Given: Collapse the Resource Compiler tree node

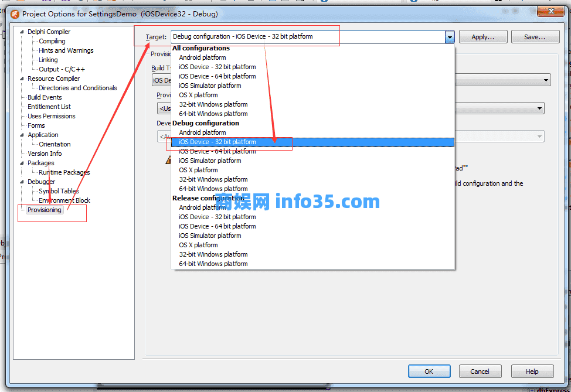Looking at the screenshot, I should click(22, 79).
